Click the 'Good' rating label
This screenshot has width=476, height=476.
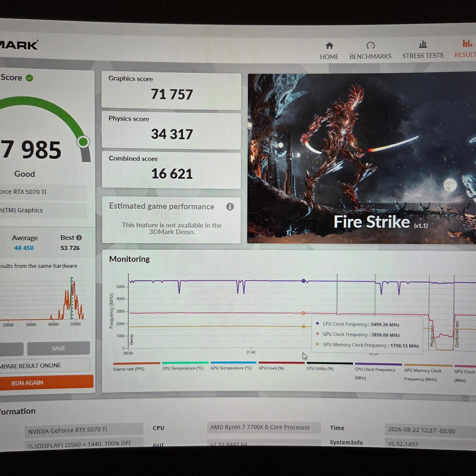(25, 174)
